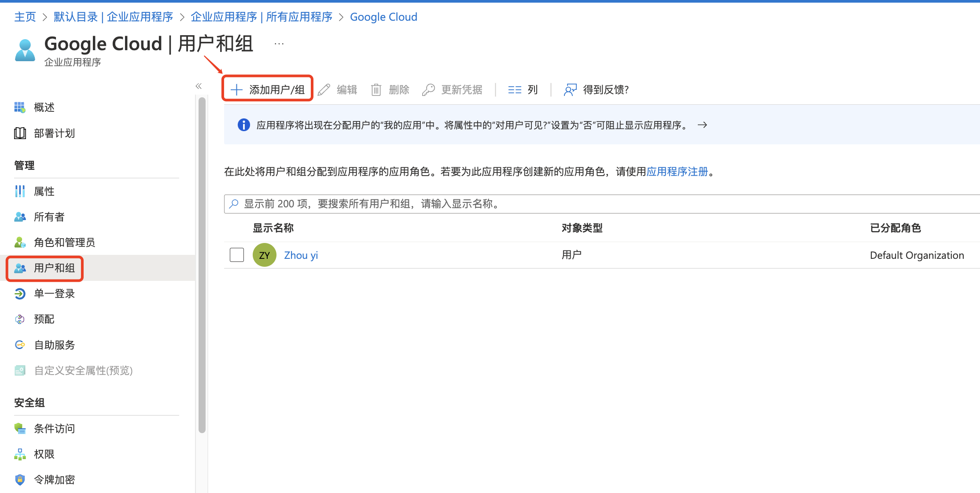Click the 更新凭据 key icon
Screen dimensions: 980x493
tap(428, 90)
